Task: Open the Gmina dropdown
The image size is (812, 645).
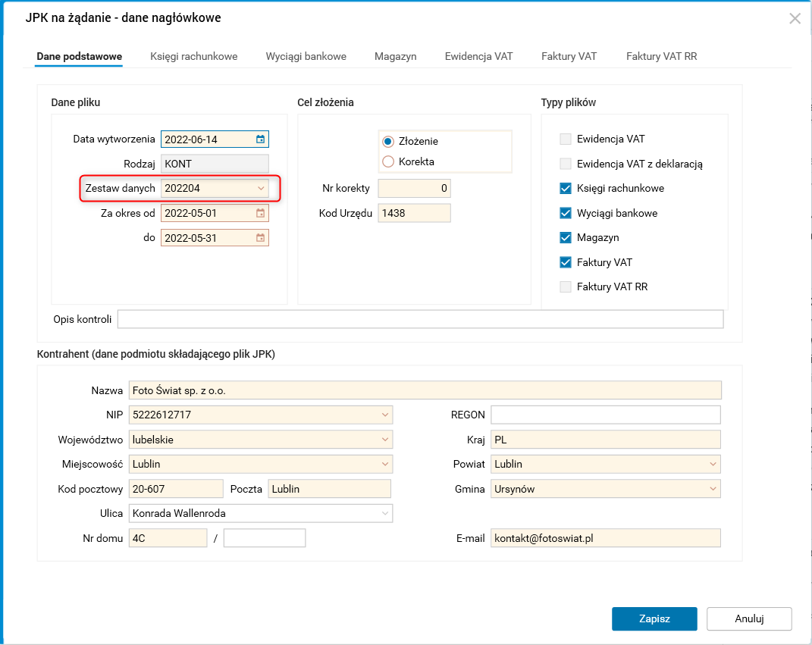Action: (x=713, y=489)
